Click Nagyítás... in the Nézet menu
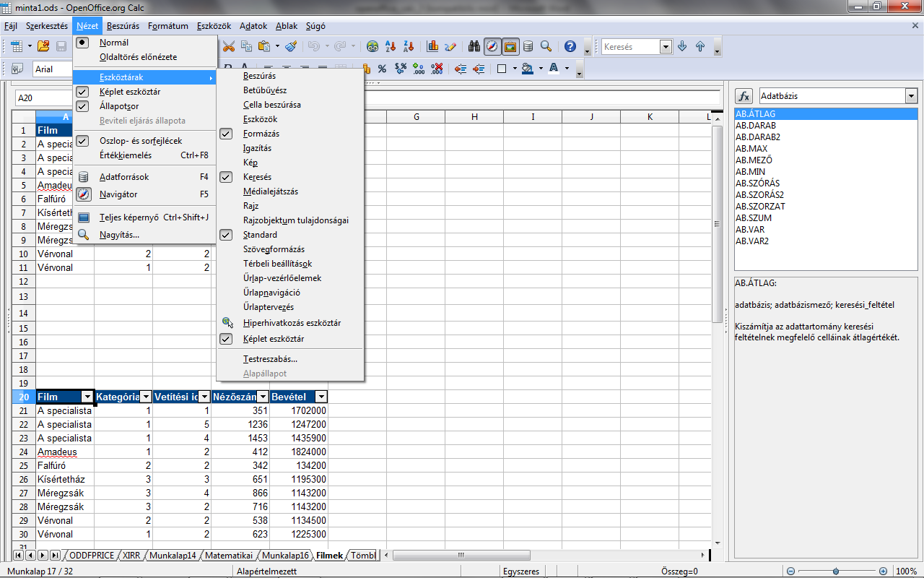 [144, 235]
